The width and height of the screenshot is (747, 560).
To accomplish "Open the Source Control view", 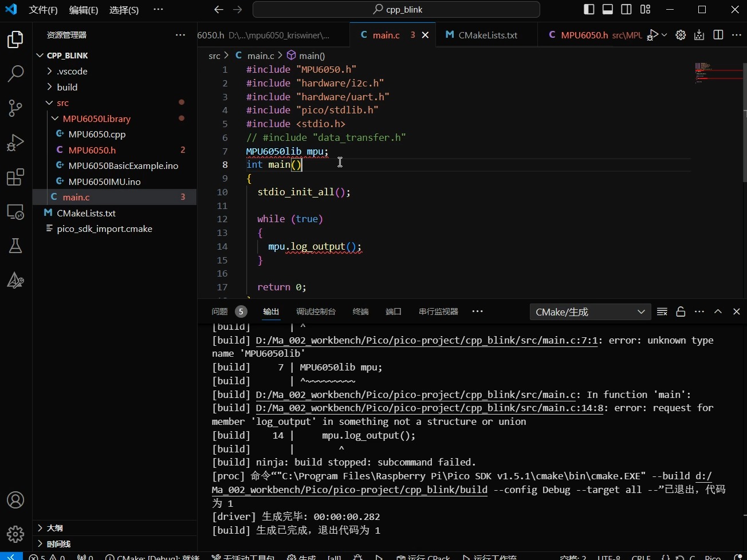I will point(15,108).
